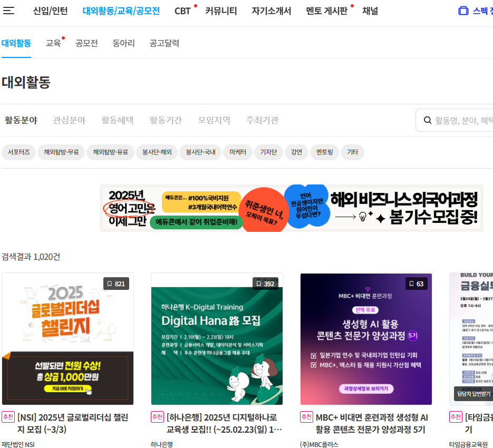The width and height of the screenshot is (493, 448).
Task: Switch to the 공모전 sub-tab
Action: click(x=86, y=43)
